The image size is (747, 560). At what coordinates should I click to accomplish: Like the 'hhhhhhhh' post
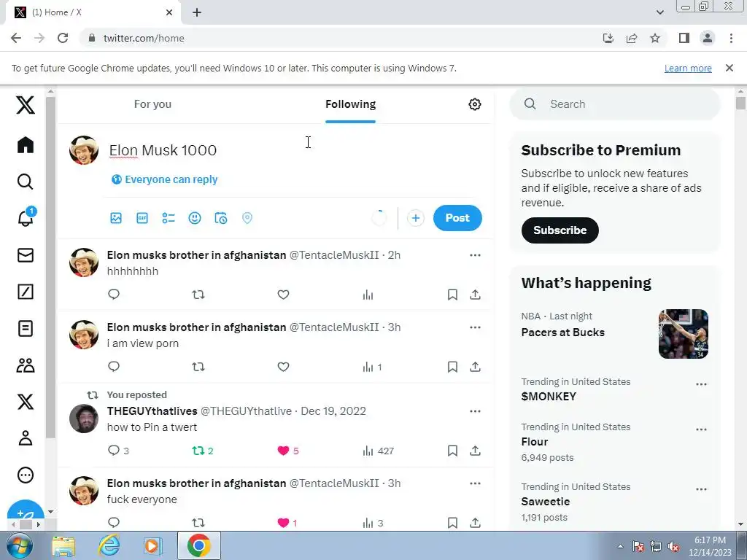pyautogui.click(x=283, y=295)
